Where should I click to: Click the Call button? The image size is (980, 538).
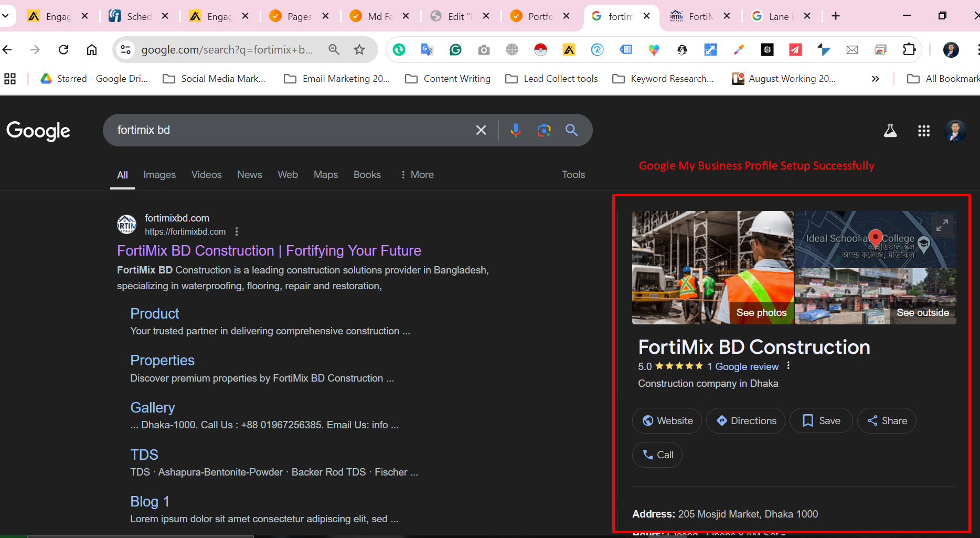click(x=657, y=455)
